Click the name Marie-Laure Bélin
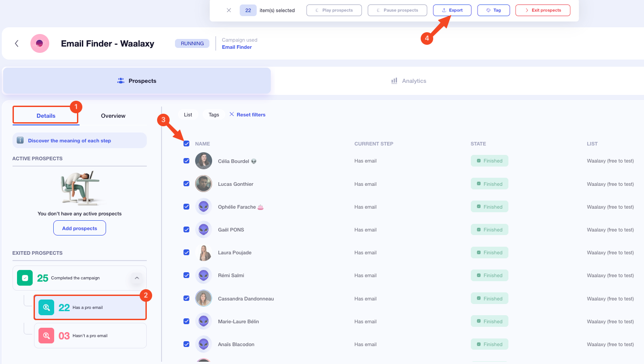The width and height of the screenshot is (644, 364). click(x=238, y=321)
